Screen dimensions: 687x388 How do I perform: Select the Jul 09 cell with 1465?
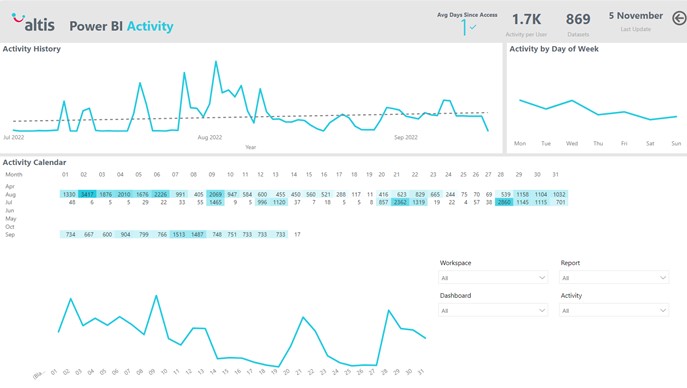(215, 202)
